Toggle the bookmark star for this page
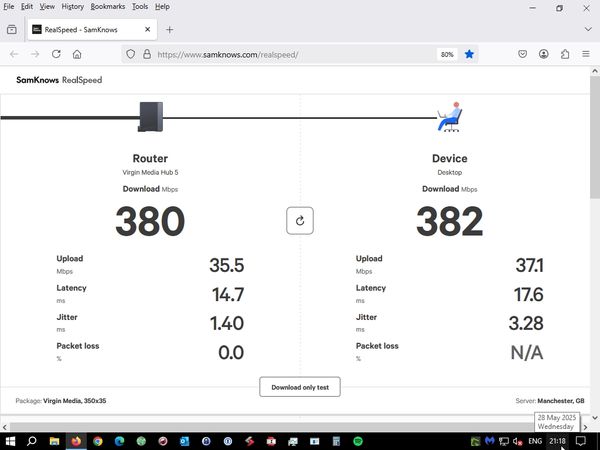 pyautogui.click(x=469, y=54)
